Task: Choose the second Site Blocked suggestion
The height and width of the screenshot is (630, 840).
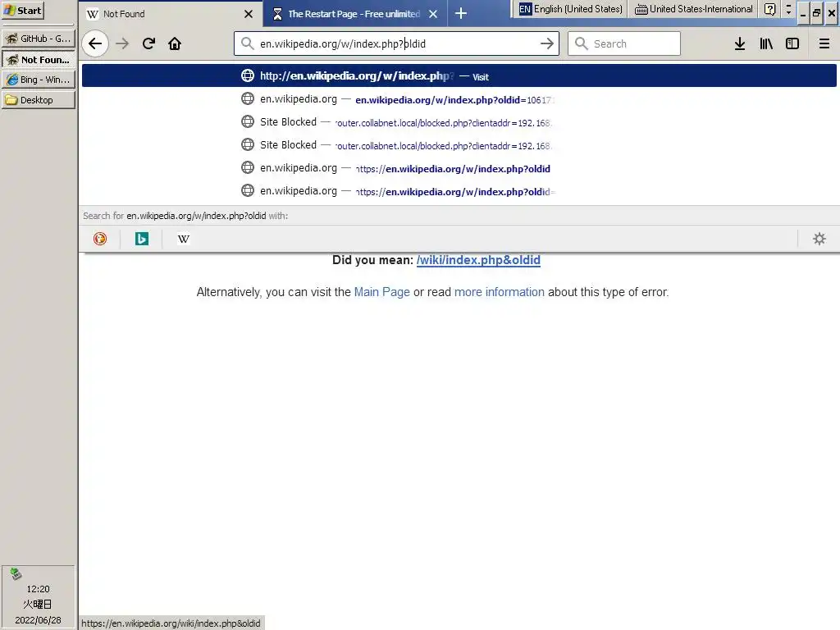Action: 459,146
